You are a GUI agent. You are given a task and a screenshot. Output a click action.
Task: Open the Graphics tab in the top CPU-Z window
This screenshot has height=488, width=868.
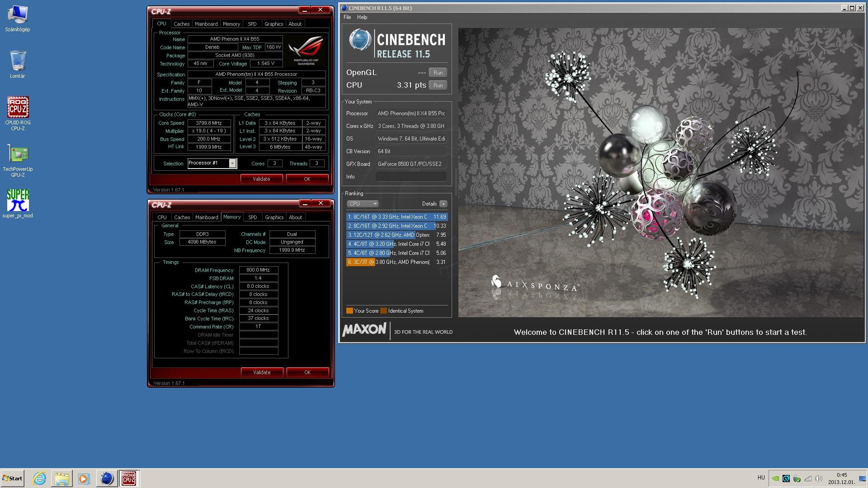[274, 24]
